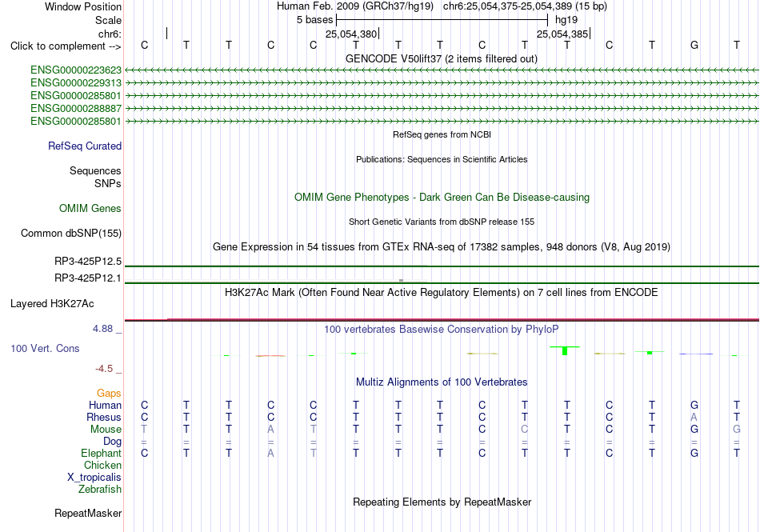Click the G base in the reference sequence
760x532 pixels.
[694, 45]
